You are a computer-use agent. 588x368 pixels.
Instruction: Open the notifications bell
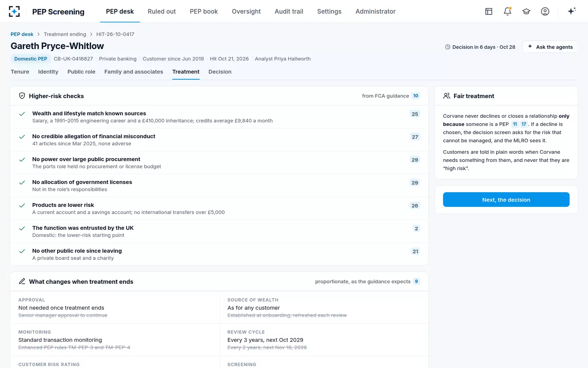pyautogui.click(x=508, y=11)
